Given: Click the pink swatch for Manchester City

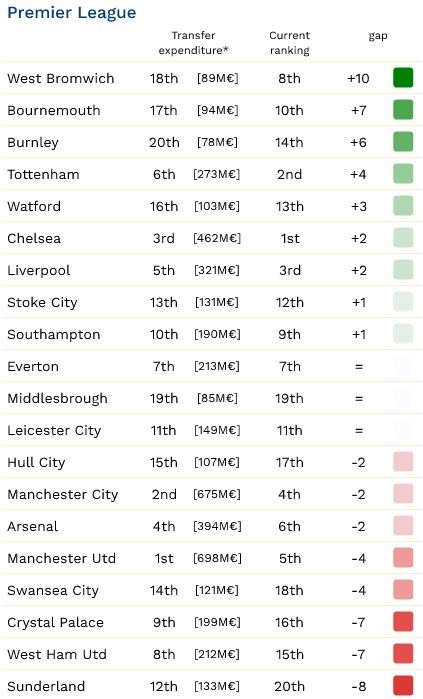Looking at the screenshot, I should tap(403, 493).
